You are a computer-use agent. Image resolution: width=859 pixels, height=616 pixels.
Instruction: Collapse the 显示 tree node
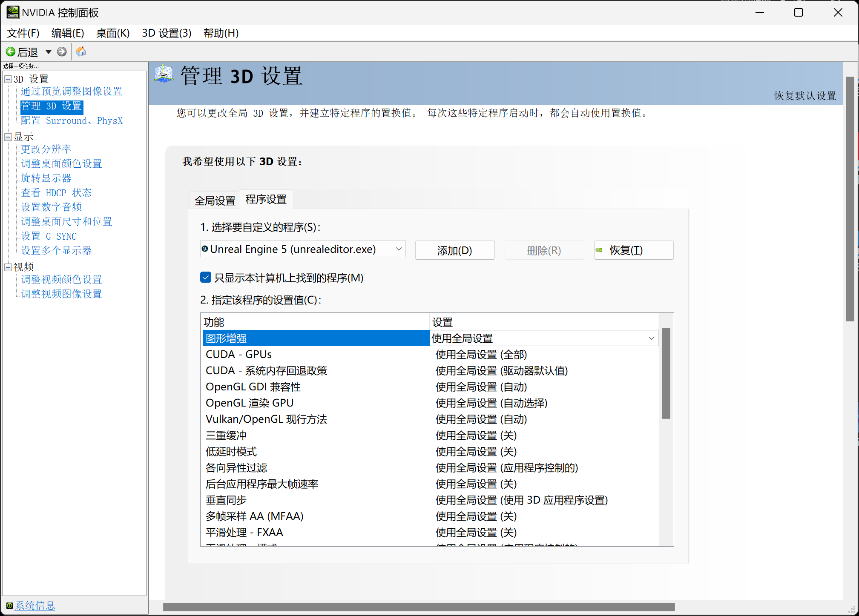[8, 137]
